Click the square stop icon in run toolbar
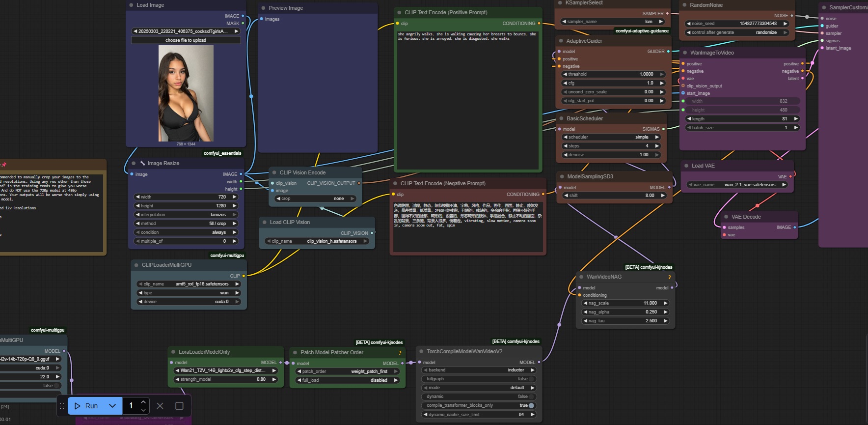This screenshot has width=868, height=425. pyautogui.click(x=179, y=406)
